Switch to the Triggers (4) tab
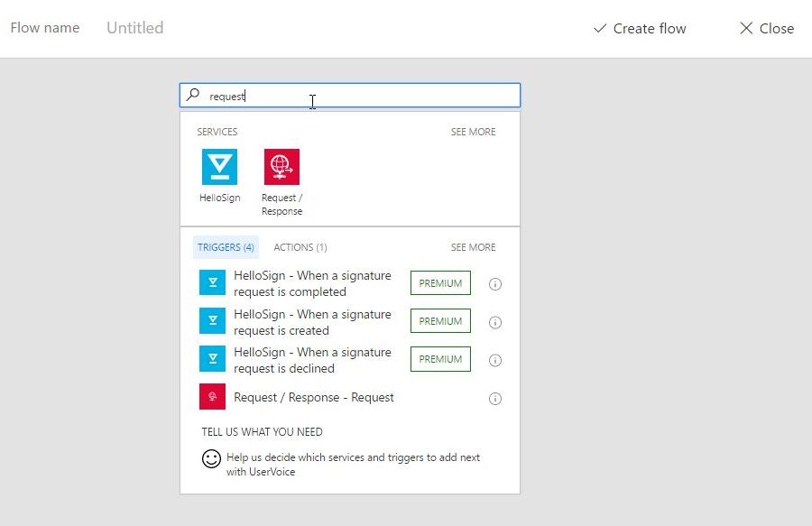The image size is (812, 526). click(x=226, y=247)
